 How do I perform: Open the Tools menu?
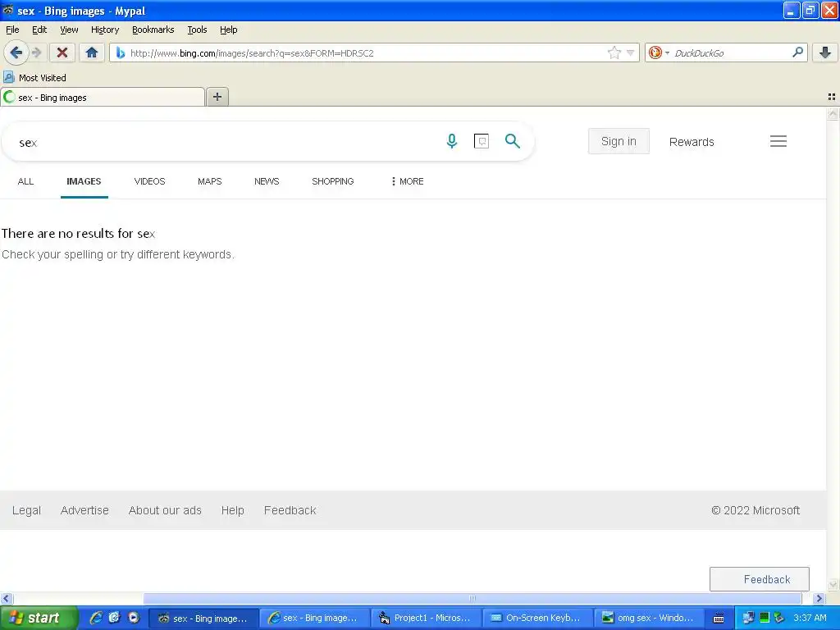point(197,30)
